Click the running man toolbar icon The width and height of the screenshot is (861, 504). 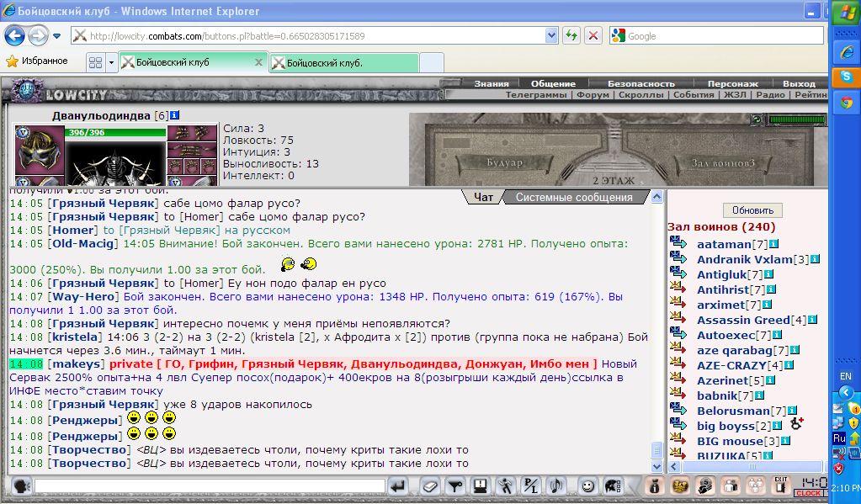point(506,485)
